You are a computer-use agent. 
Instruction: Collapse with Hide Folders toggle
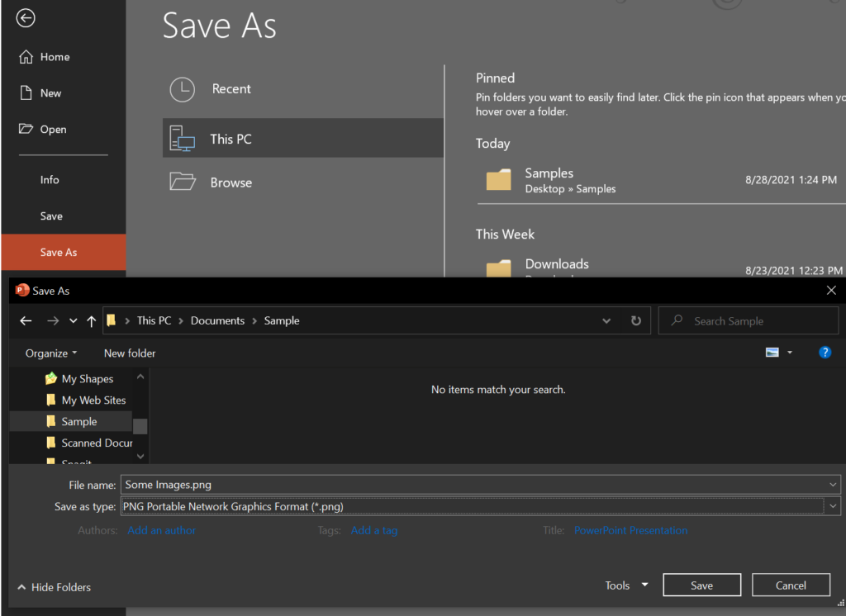[x=54, y=587]
